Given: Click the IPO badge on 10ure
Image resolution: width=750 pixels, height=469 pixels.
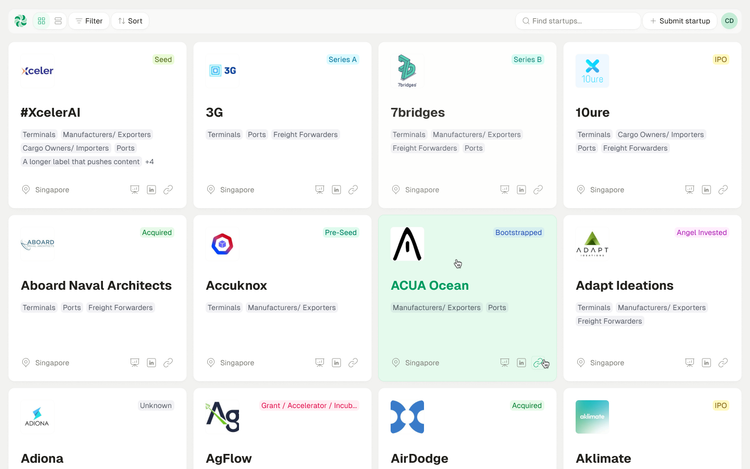Looking at the screenshot, I should (x=721, y=59).
